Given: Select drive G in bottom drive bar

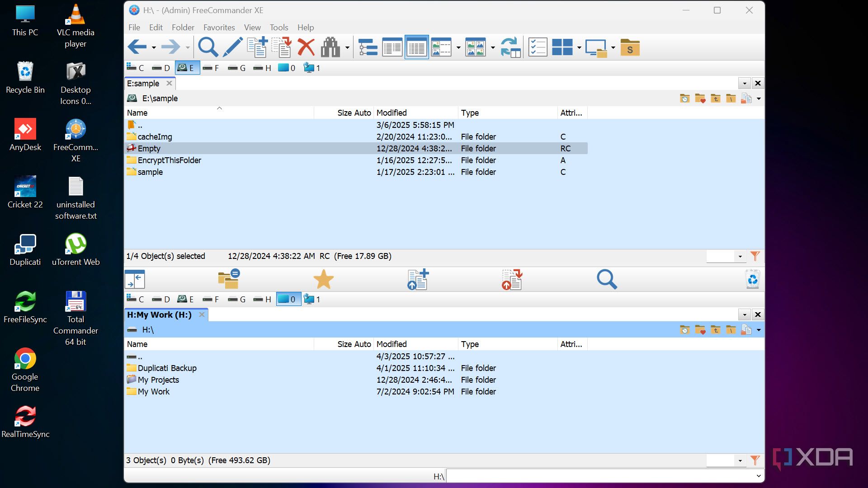Looking at the screenshot, I should pyautogui.click(x=237, y=299).
